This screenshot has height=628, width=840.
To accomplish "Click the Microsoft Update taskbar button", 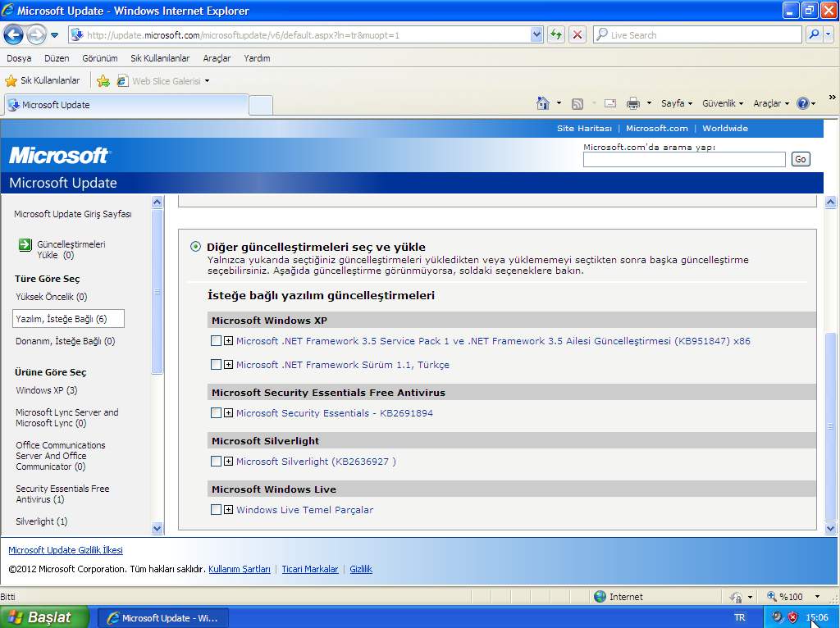I will (164, 618).
